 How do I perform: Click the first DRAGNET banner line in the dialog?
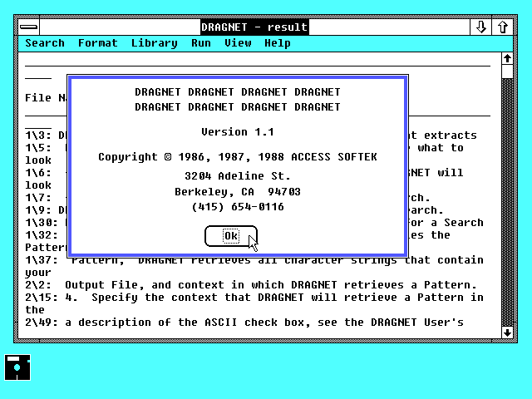tap(238, 92)
